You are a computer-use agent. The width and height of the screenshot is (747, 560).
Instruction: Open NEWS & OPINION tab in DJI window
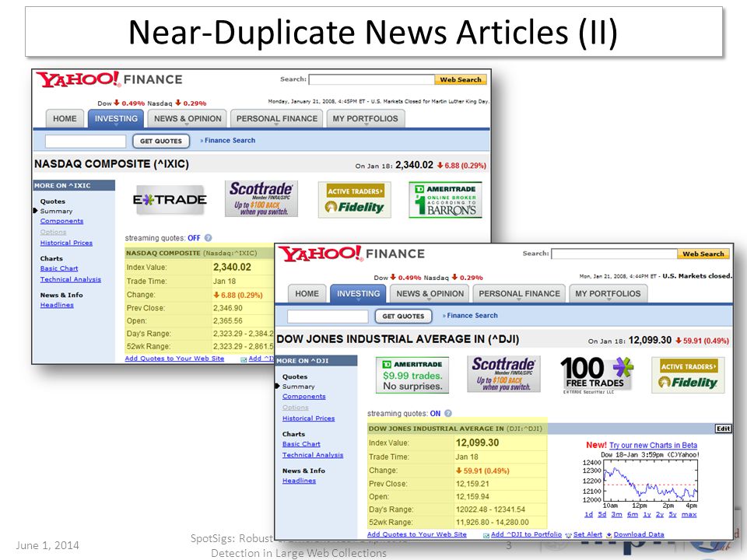tap(430, 294)
